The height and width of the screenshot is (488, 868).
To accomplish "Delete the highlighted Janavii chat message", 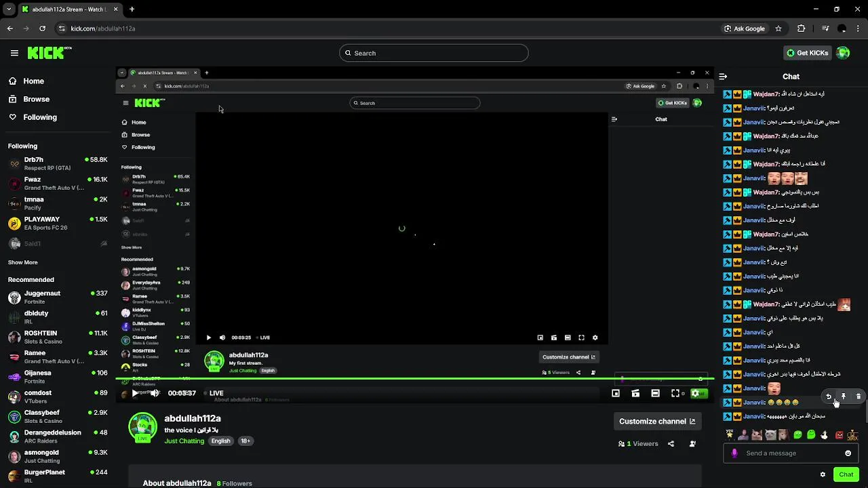I will click(859, 396).
